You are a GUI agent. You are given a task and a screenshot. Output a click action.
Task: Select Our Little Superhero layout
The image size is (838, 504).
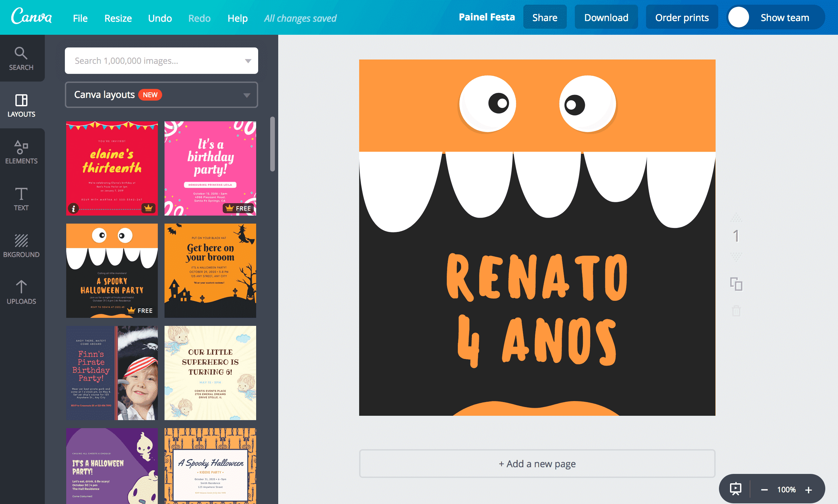[x=210, y=373]
